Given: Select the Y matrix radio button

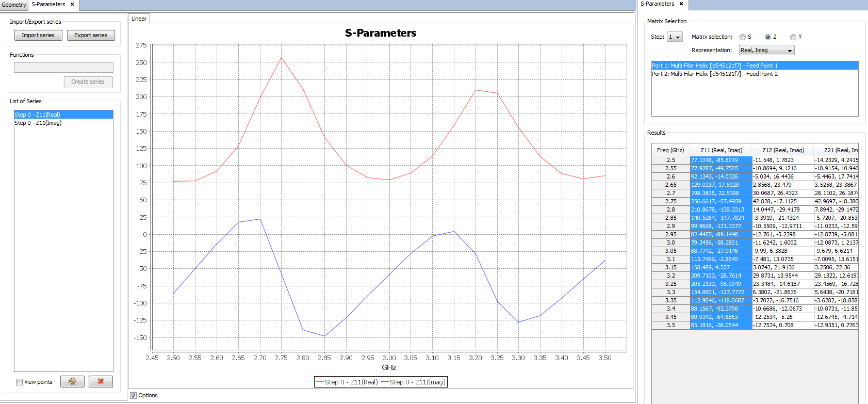Looking at the screenshot, I should point(793,37).
